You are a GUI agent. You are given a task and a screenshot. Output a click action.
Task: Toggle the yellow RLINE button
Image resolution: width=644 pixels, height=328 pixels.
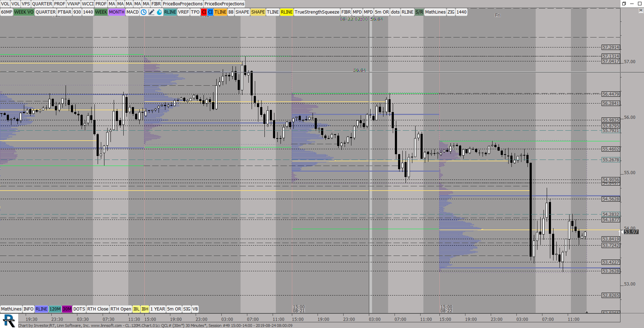(x=287, y=12)
